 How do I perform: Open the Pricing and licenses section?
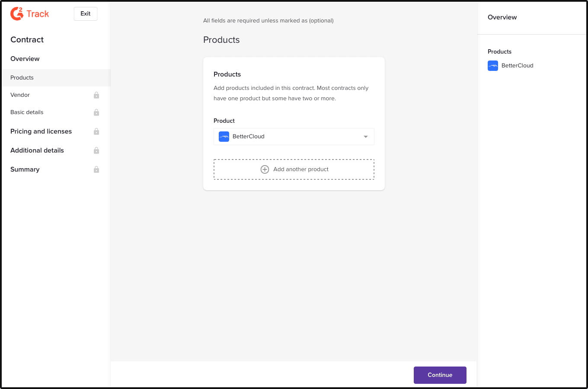(x=55, y=131)
